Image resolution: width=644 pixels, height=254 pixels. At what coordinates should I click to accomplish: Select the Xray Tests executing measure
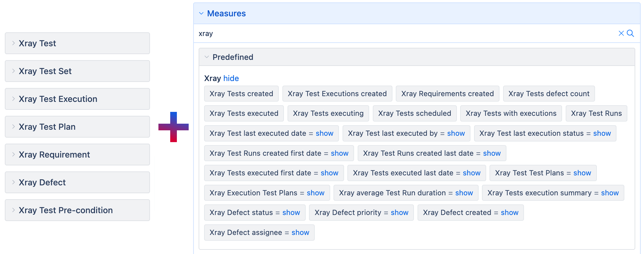point(328,113)
